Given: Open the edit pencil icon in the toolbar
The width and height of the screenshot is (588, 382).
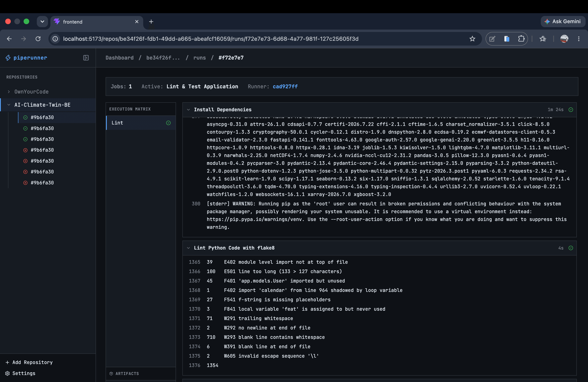Looking at the screenshot, I should [492, 39].
